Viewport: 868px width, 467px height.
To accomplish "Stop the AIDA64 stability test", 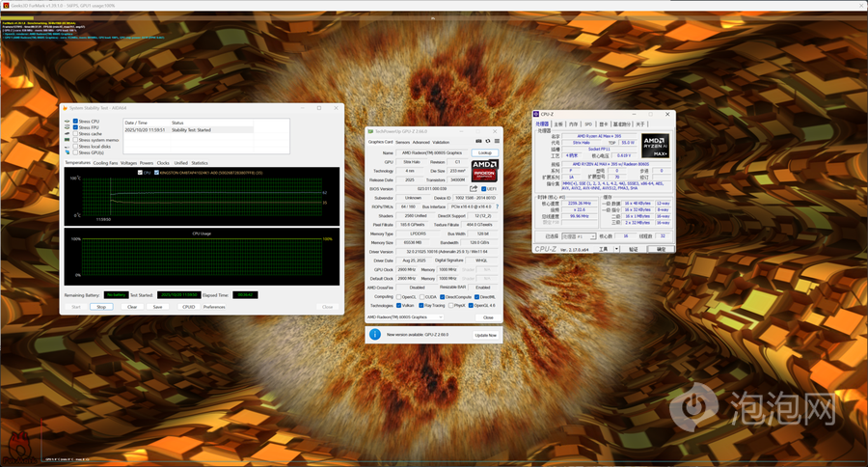I will (x=100, y=307).
